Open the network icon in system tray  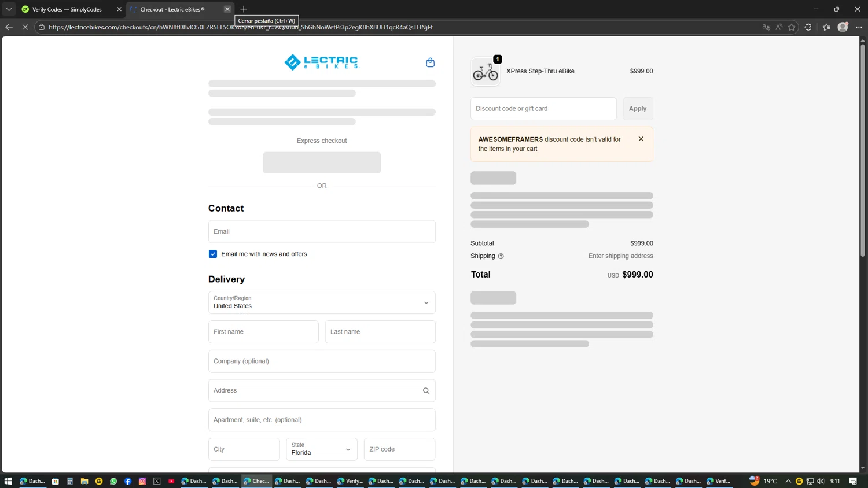[x=810, y=481]
